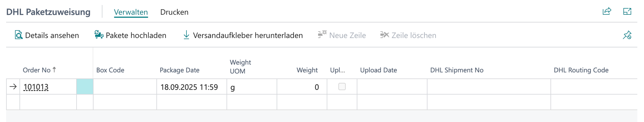Open the Verwalten tab

coord(131,12)
